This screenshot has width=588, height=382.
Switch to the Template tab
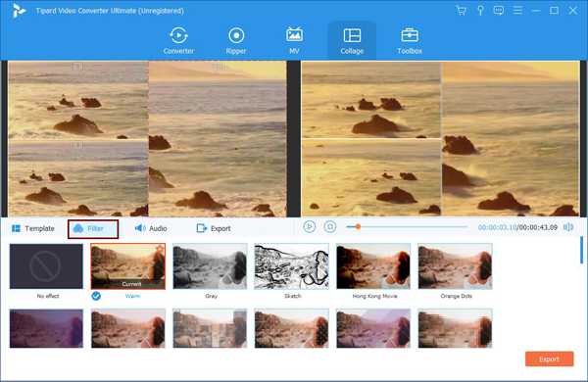tap(33, 228)
